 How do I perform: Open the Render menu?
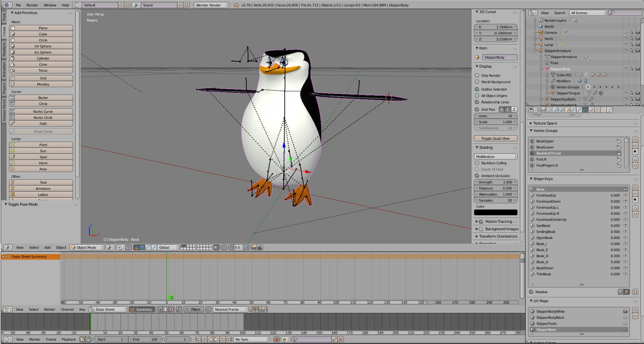[32, 5]
